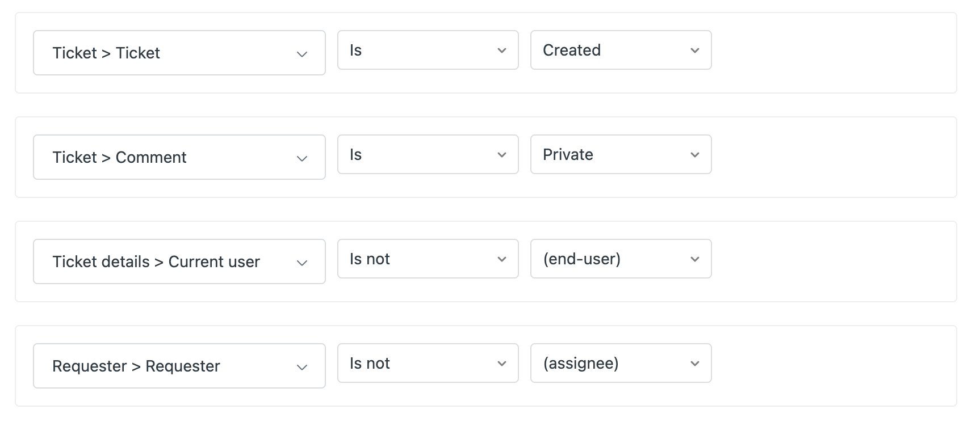This screenshot has width=980, height=422.
Task: Open the "Ticket > Comment" condition dropdown
Action: click(x=179, y=157)
